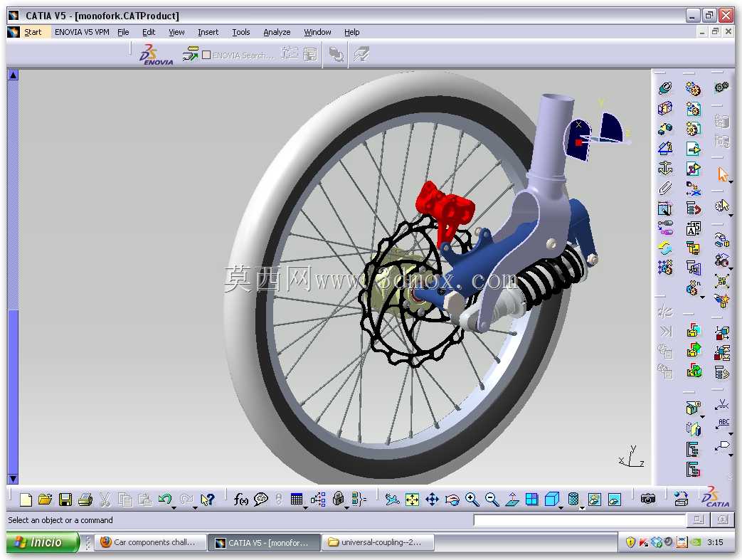The height and width of the screenshot is (560, 742).
Task: Click the New document icon
Action: tap(26, 500)
